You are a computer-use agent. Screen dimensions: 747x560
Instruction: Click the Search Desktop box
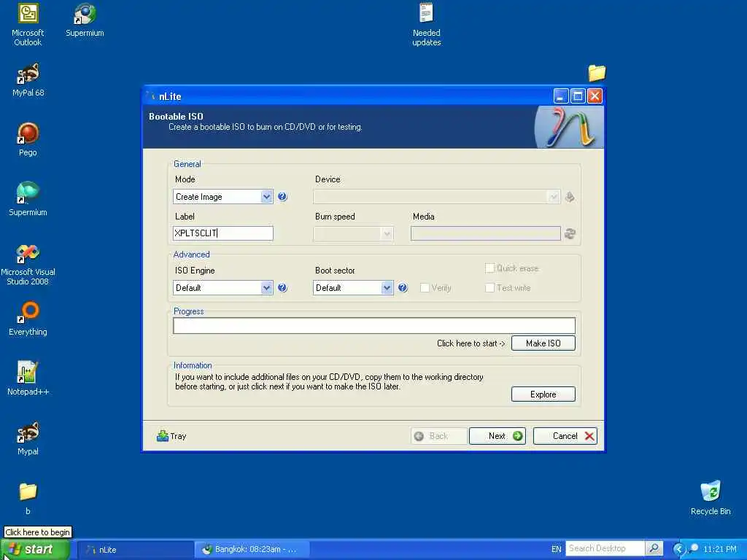pyautogui.click(x=605, y=548)
